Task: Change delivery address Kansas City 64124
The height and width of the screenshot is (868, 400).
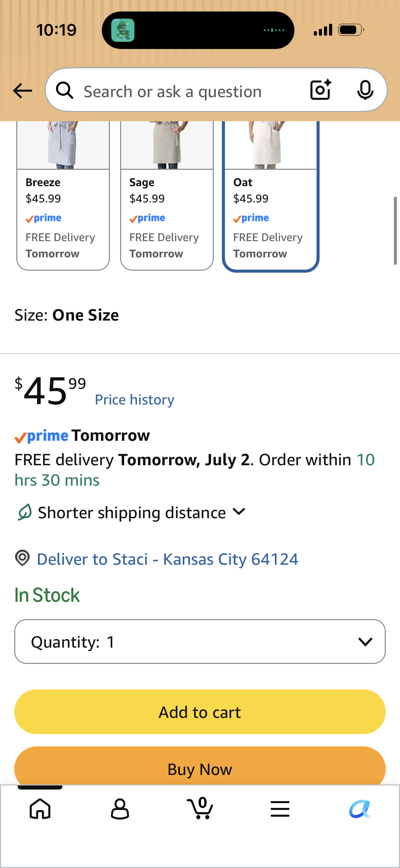Action: tap(168, 559)
